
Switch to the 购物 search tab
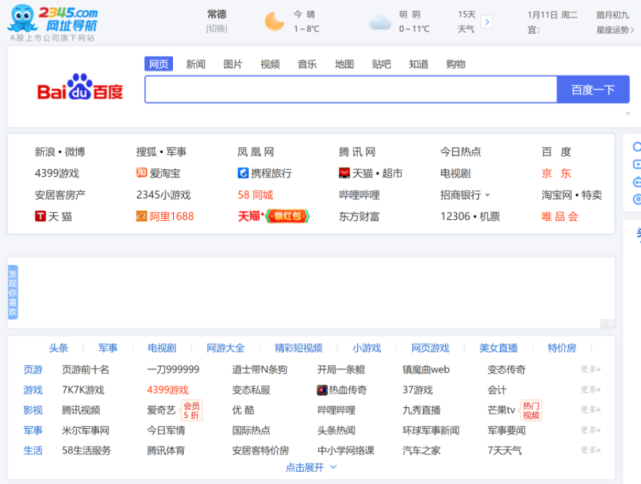click(456, 64)
